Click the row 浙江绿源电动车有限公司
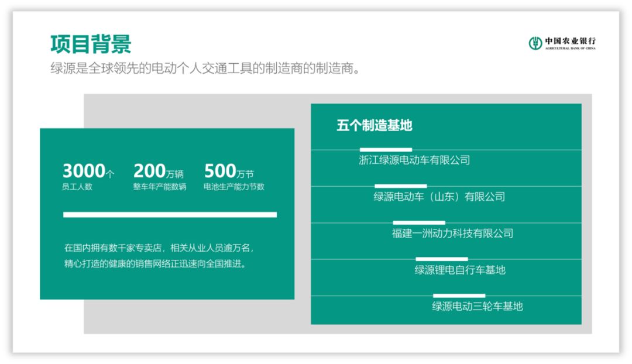This screenshot has width=632, height=364. tap(414, 160)
